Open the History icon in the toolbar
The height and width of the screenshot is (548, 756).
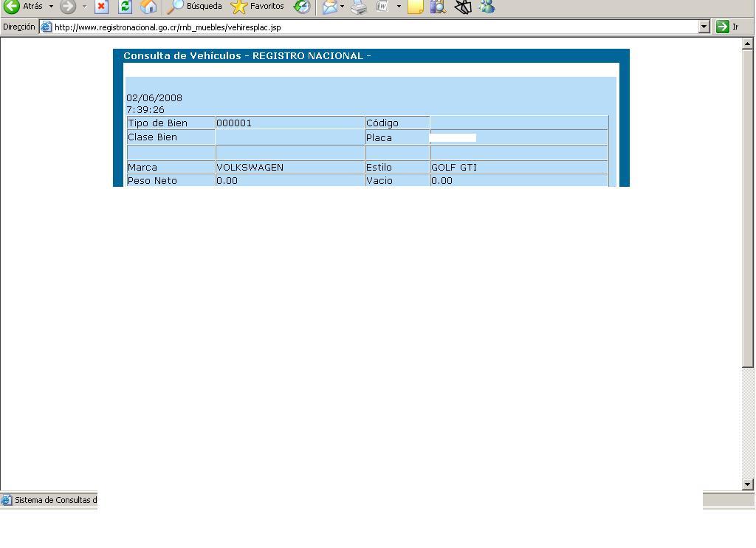302,7
